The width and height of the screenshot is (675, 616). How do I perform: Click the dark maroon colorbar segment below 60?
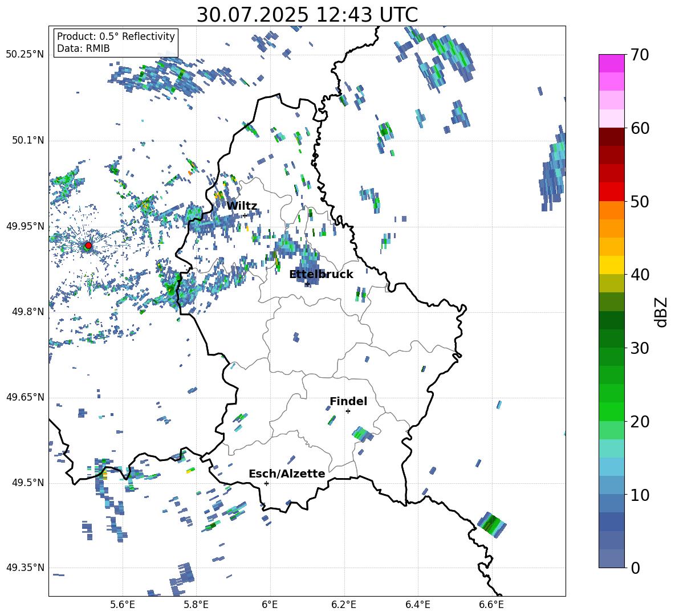pos(611,137)
